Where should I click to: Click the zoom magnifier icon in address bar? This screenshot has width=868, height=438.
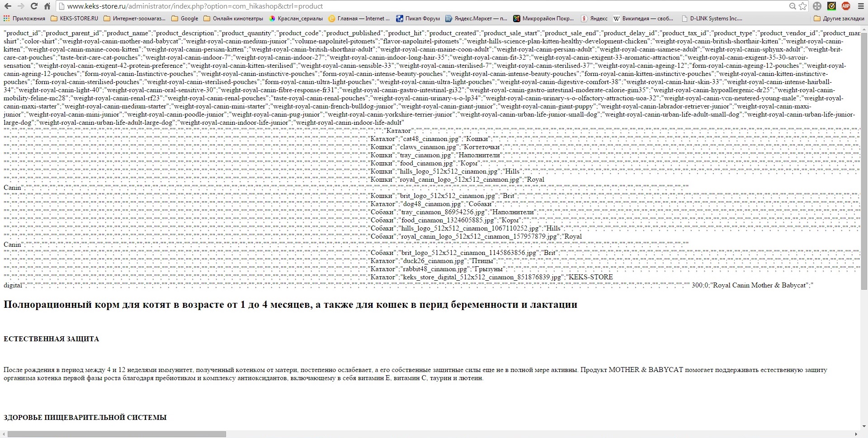tap(793, 6)
